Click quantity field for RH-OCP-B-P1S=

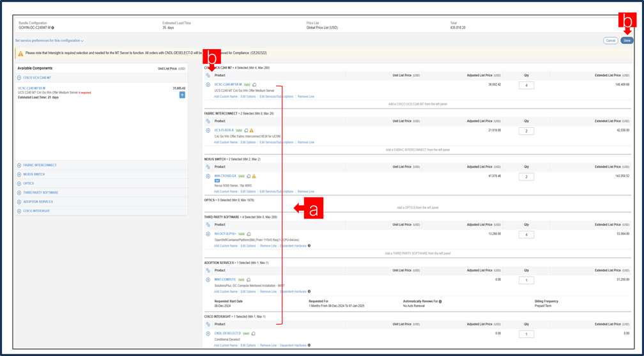click(526, 235)
